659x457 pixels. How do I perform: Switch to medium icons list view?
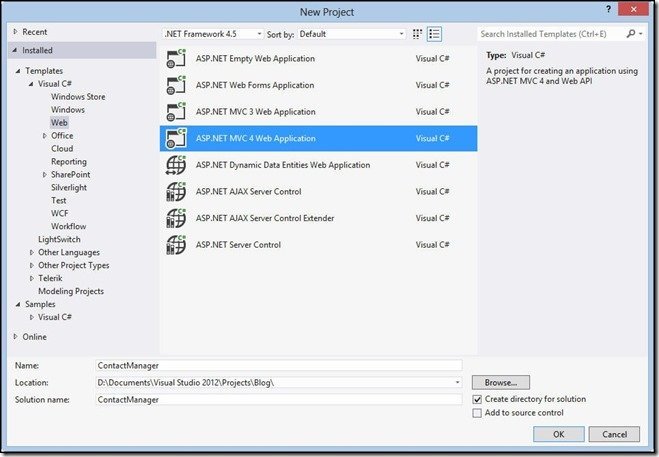coord(434,34)
